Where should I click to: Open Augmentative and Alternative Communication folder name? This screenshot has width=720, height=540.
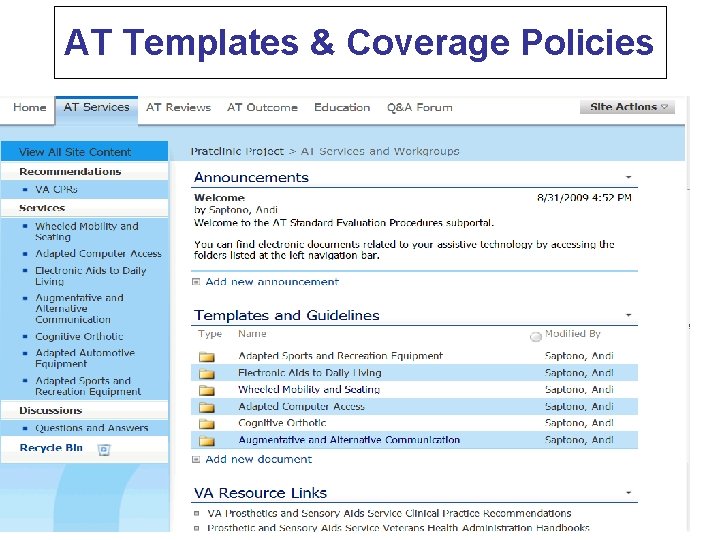click(x=349, y=440)
